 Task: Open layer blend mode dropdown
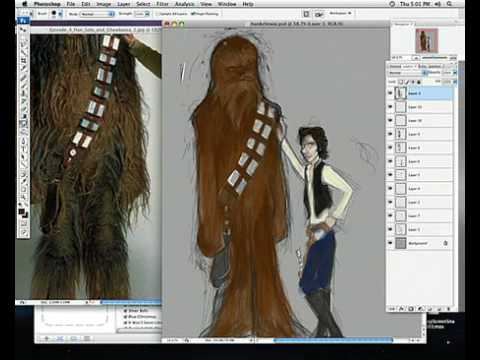point(408,73)
